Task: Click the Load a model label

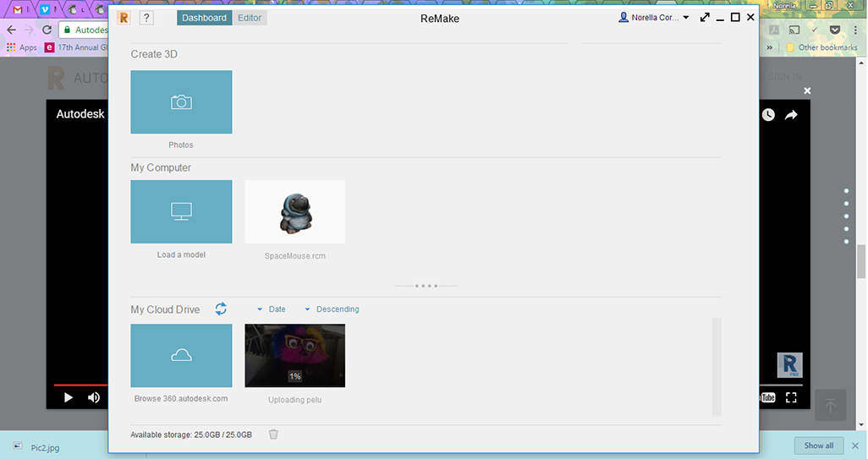Action: tap(181, 255)
